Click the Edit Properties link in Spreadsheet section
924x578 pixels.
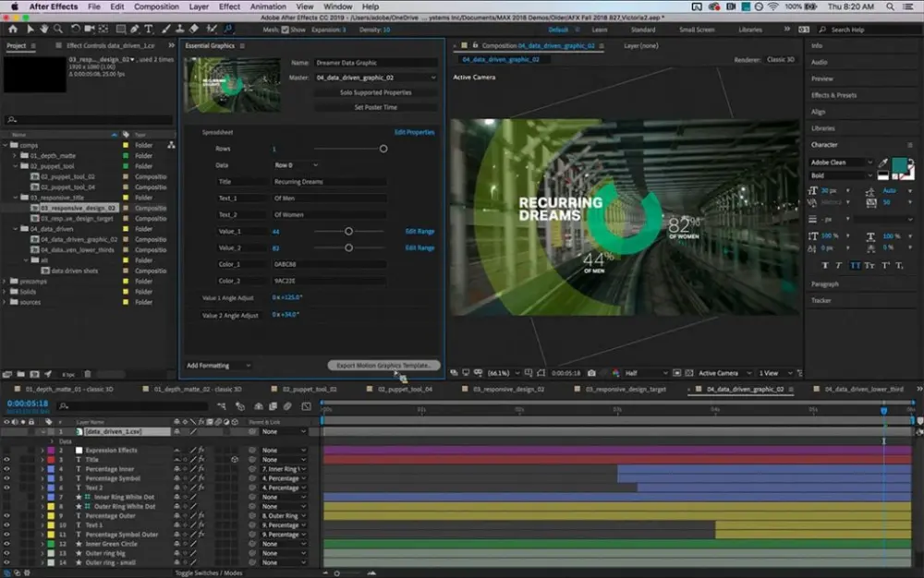(x=415, y=131)
